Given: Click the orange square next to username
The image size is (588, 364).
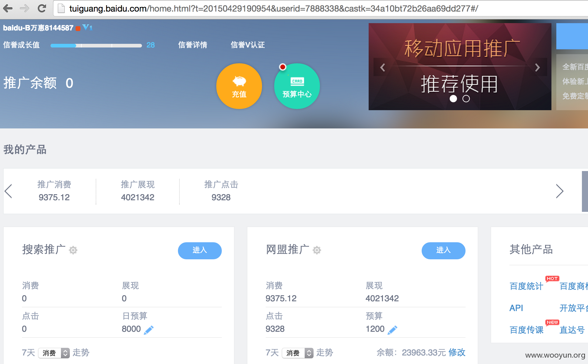Looking at the screenshot, I should pos(78,28).
